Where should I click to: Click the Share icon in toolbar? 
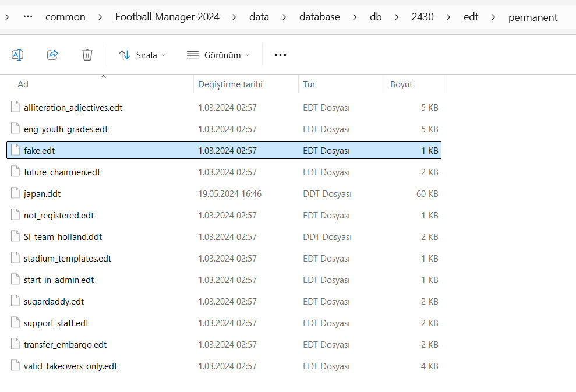52,55
